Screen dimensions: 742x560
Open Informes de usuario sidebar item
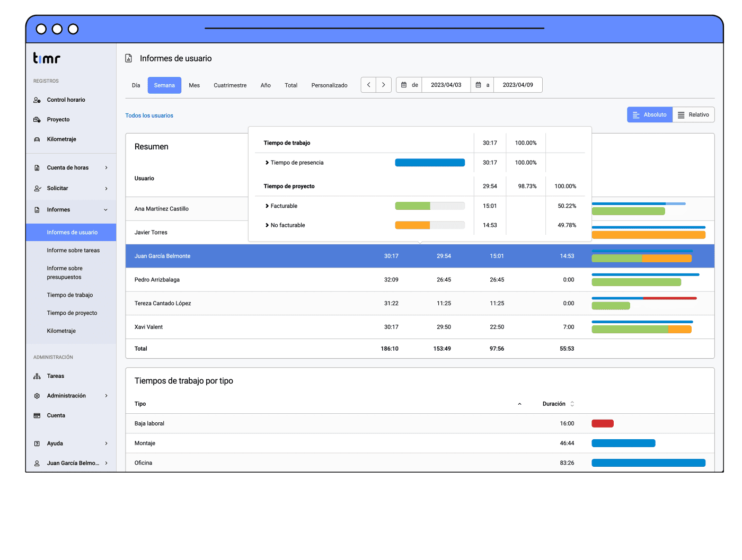71,233
